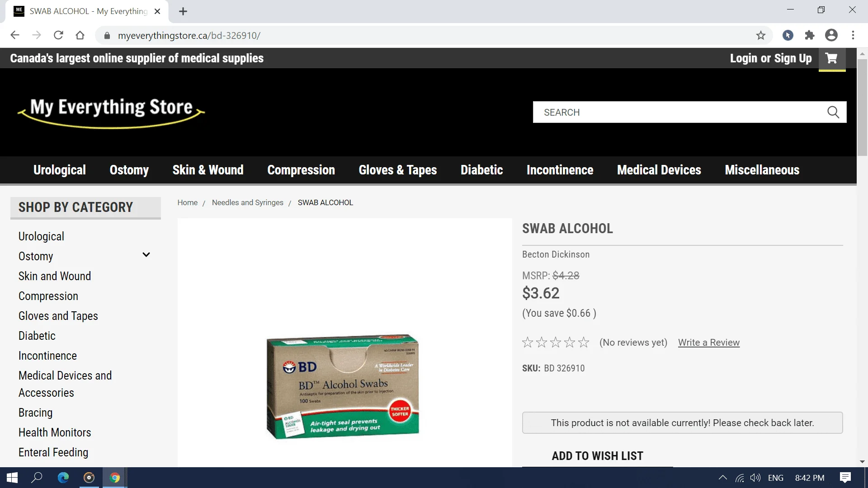Click Login or Sign Up
This screenshot has height=488, width=868.
tap(771, 58)
